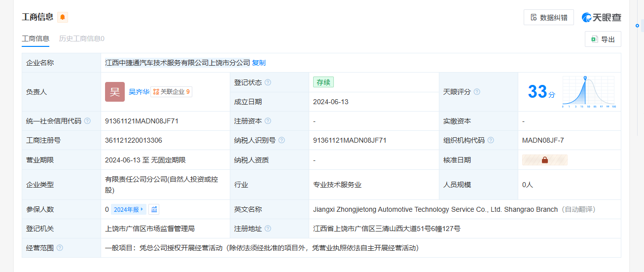This screenshot has height=272, width=644.
Task: Open the chart icon beside 2024年报
Action: (x=154, y=209)
